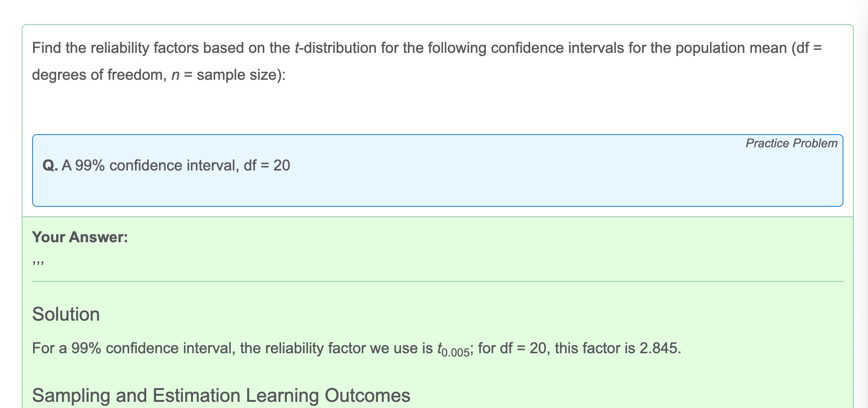The height and width of the screenshot is (408, 868).
Task: Click "df = 20" in the blue question box
Action: pos(267,166)
